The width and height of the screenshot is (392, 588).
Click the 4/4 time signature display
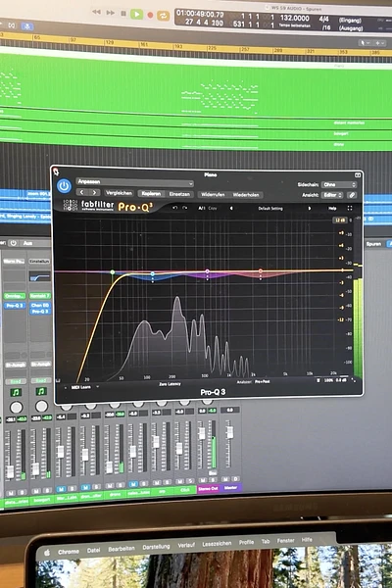click(x=323, y=19)
